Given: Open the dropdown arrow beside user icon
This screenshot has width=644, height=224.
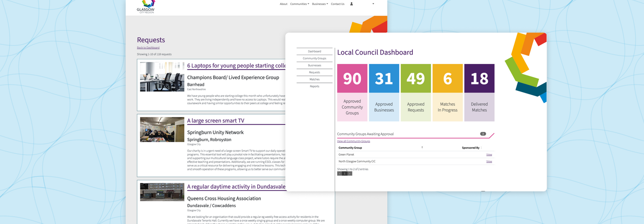Looking at the screenshot, I should click(373, 4).
